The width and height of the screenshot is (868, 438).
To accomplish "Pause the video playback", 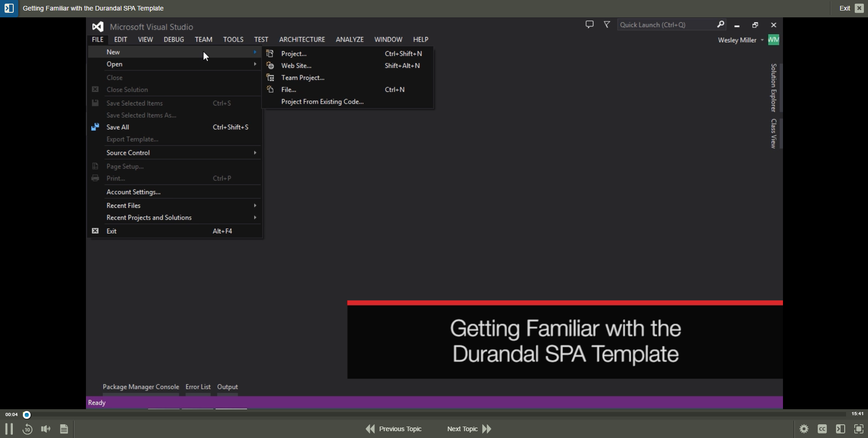I will coord(9,429).
